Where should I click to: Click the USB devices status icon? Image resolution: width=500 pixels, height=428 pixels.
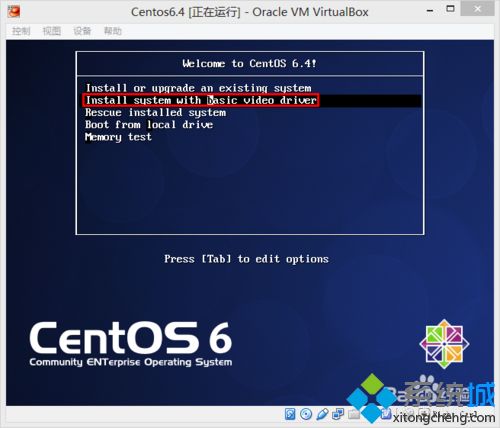[322, 414]
